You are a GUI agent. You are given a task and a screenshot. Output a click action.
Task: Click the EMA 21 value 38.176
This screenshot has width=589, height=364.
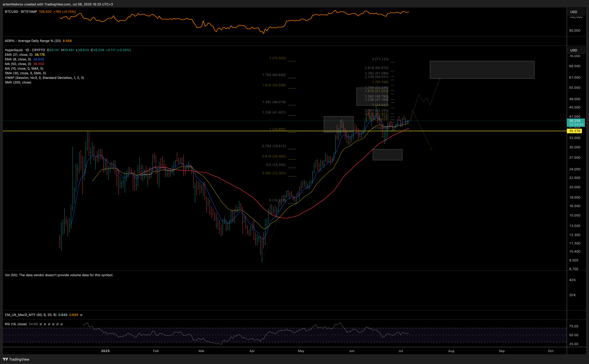[x=40, y=55]
